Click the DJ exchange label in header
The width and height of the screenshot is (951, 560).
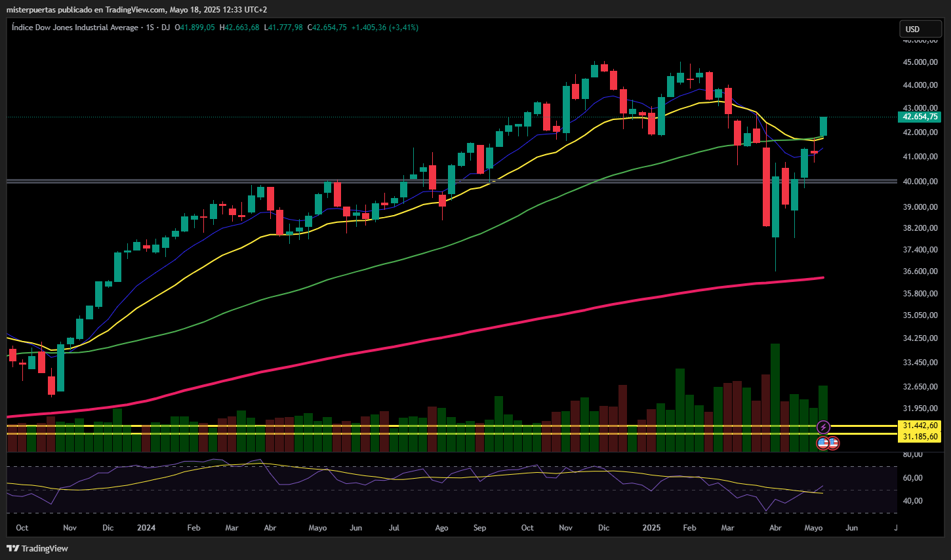(166, 28)
